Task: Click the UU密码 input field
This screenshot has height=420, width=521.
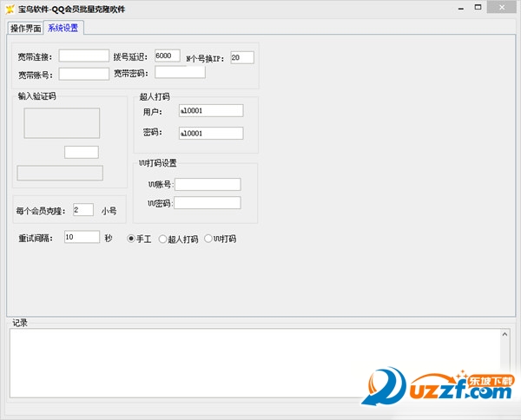Action: pyautogui.click(x=208, y=203)
